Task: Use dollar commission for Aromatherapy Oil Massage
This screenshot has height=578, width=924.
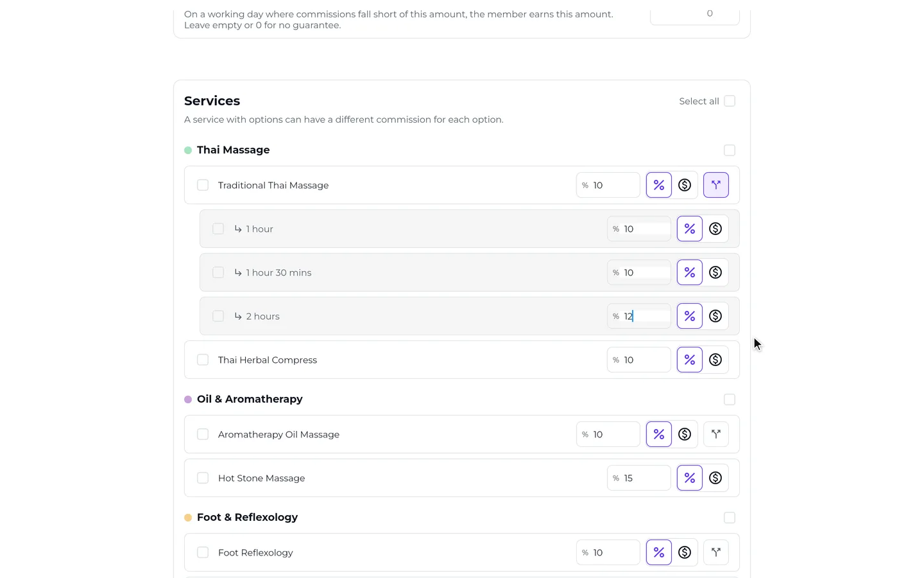Action: [x=685, y=434]
